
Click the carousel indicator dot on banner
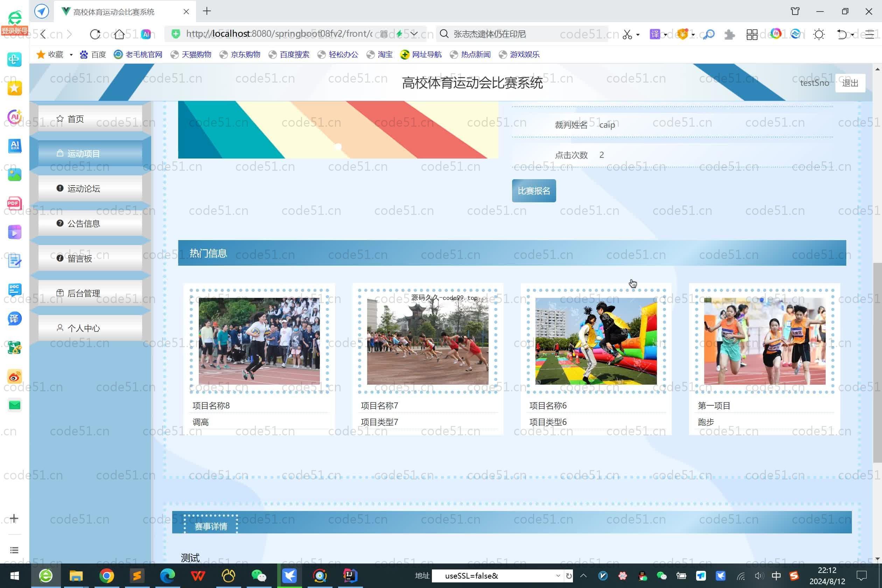[x=338, y=147]
